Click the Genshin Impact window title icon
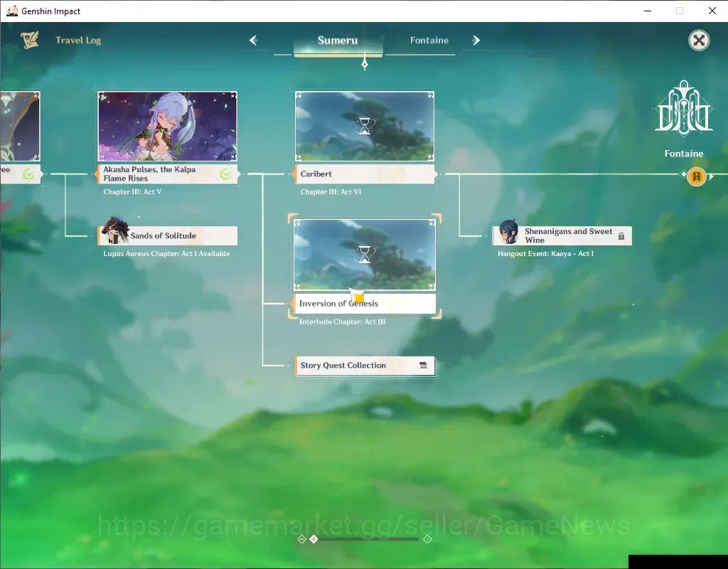Image resolution: width=728 pixels, height=569 pixels. click(11, 11)
